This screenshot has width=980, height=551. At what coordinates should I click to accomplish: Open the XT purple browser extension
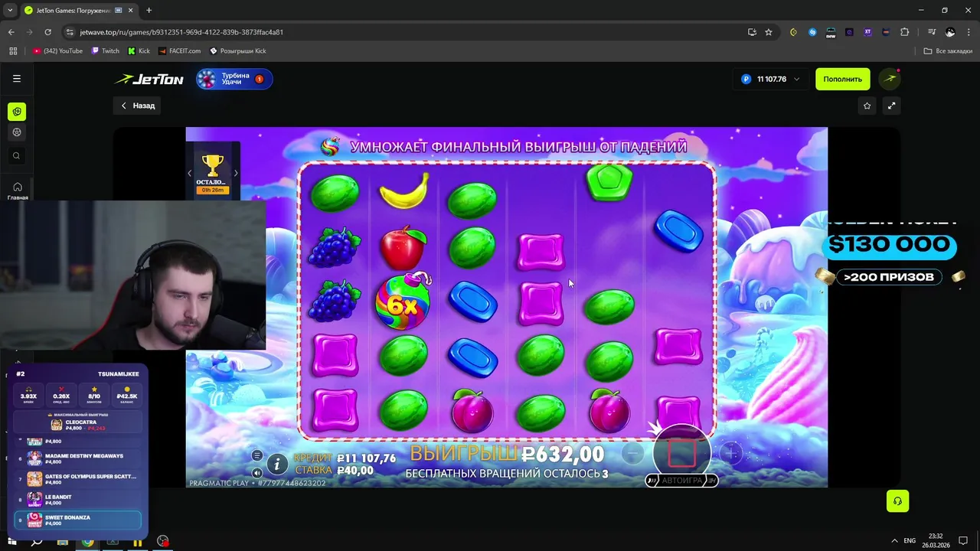[x=867, y=32]
